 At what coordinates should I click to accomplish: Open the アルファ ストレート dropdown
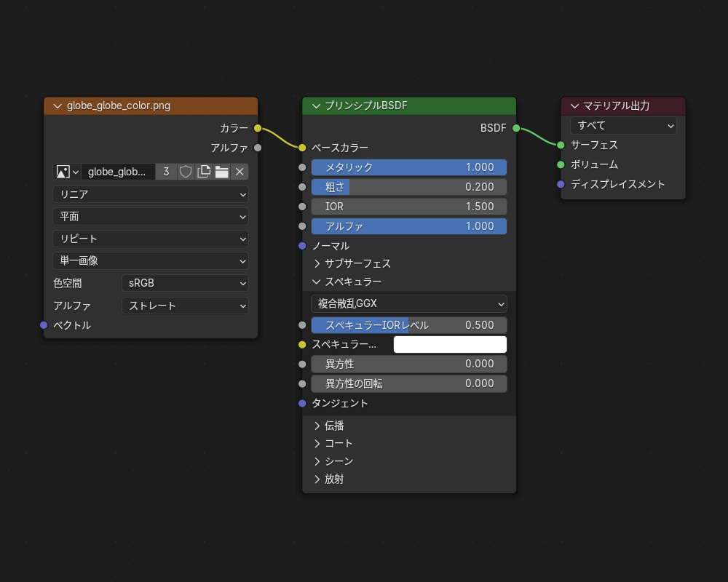(185, 306)
